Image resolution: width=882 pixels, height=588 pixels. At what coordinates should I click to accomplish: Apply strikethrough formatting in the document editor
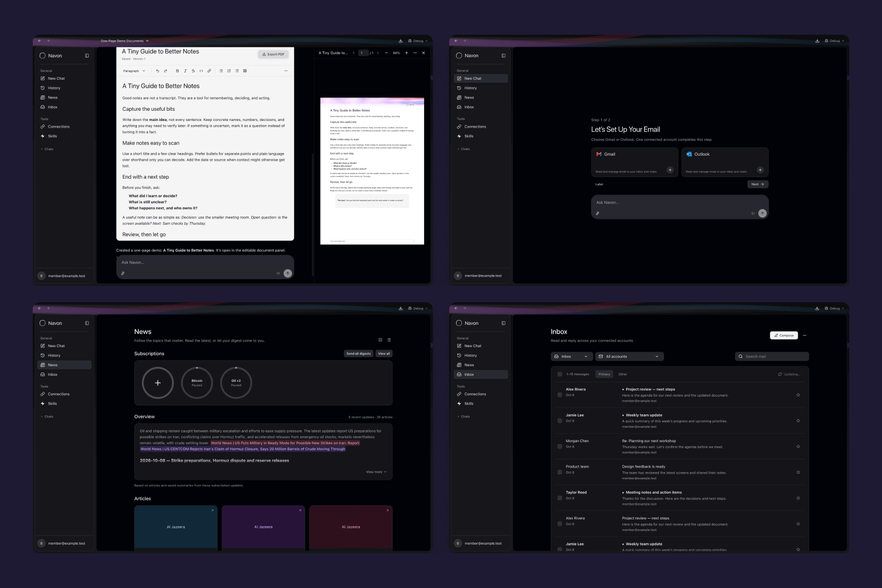(x=193, y=71)
